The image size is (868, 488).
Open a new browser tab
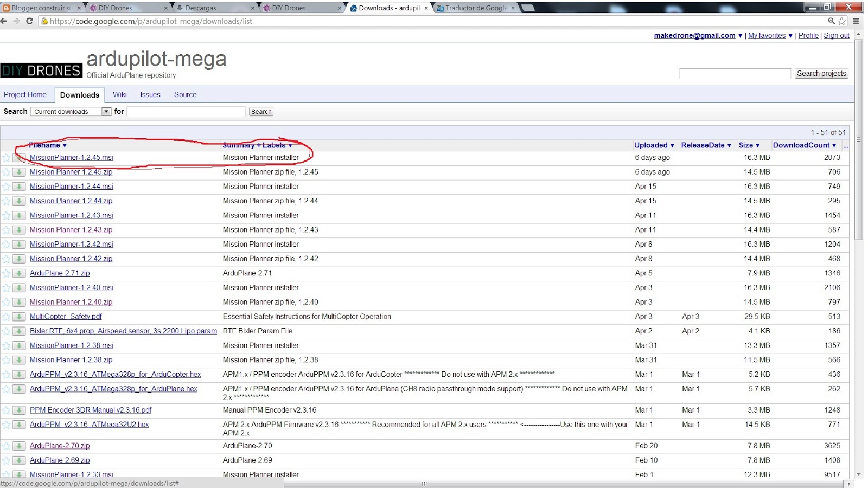click(x=528, y=8)
